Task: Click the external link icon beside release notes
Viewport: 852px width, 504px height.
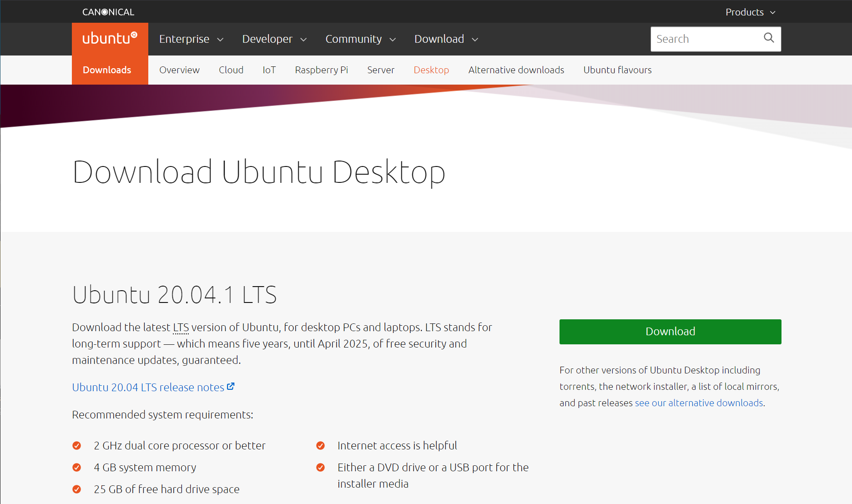Action: pos(231,386)
